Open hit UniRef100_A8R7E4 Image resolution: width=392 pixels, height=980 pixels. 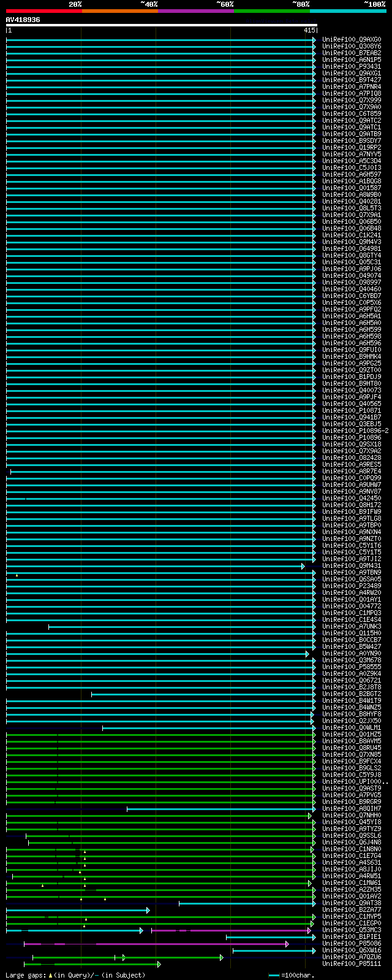click(x=352, y=472)
